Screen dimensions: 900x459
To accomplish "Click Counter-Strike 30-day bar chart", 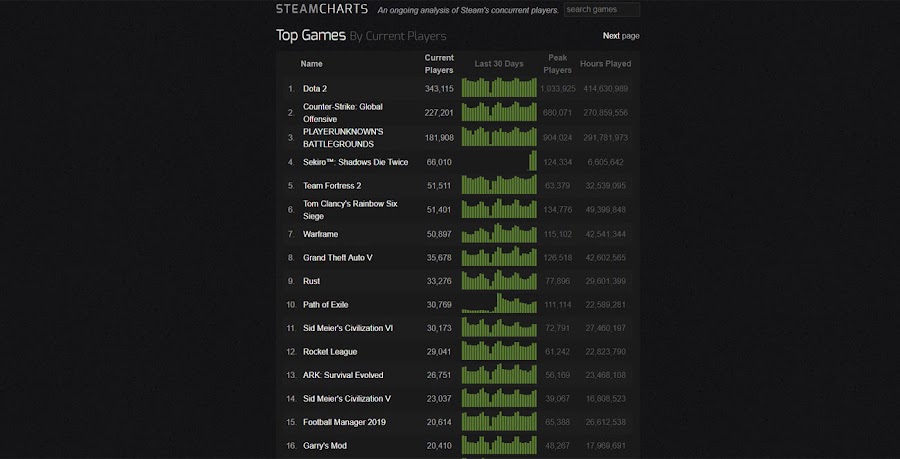I will (x=499, y=111).
